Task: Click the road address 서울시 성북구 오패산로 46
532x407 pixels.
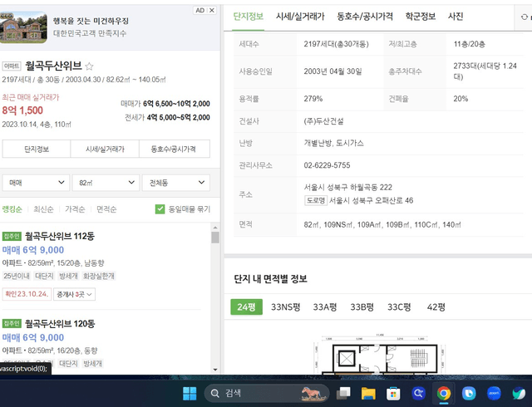Action: tap(372, 200)
